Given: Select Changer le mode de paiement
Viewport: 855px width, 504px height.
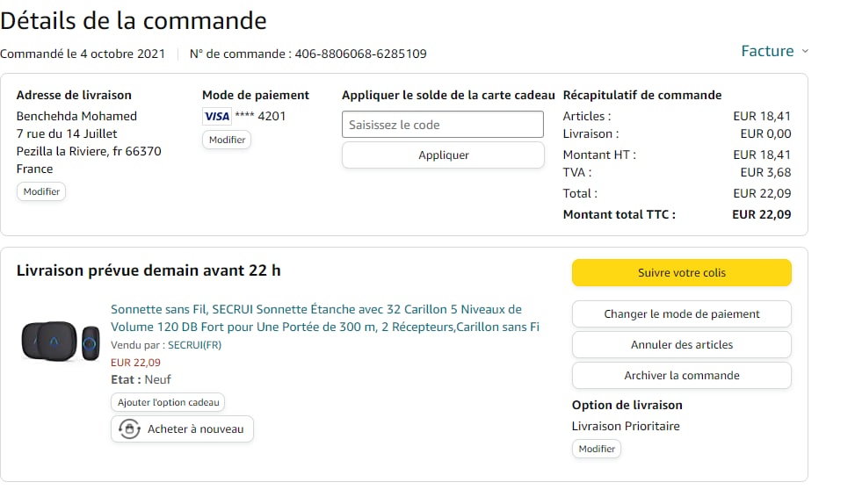Looking at the screenshot, I should click(681, 314).
